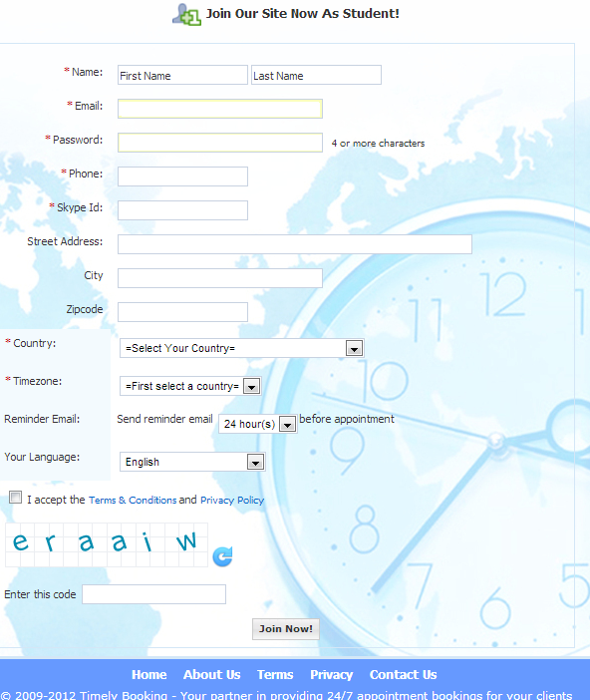Click the 'Enter this code' label
Viewport: 590px width, 700px height.
point(40,594)
